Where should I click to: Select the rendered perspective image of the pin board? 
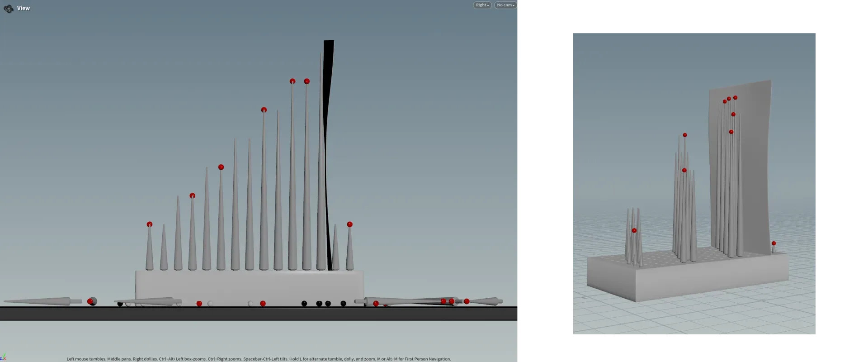[x=694, y=184]
